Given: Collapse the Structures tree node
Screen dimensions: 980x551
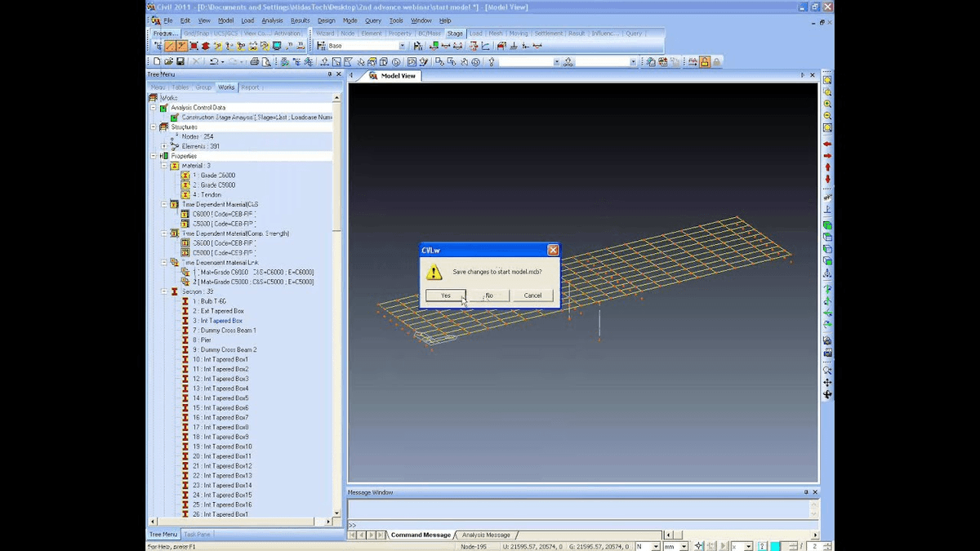Looking at the screenshot, I should (x=153, y=127).
